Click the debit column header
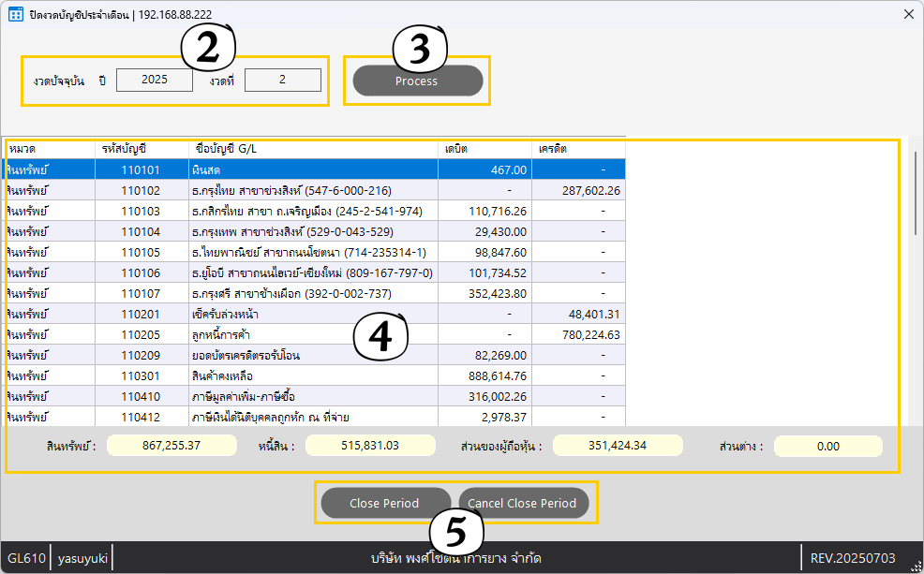Screen dimensions: 924x574 [x=484, y=149]
